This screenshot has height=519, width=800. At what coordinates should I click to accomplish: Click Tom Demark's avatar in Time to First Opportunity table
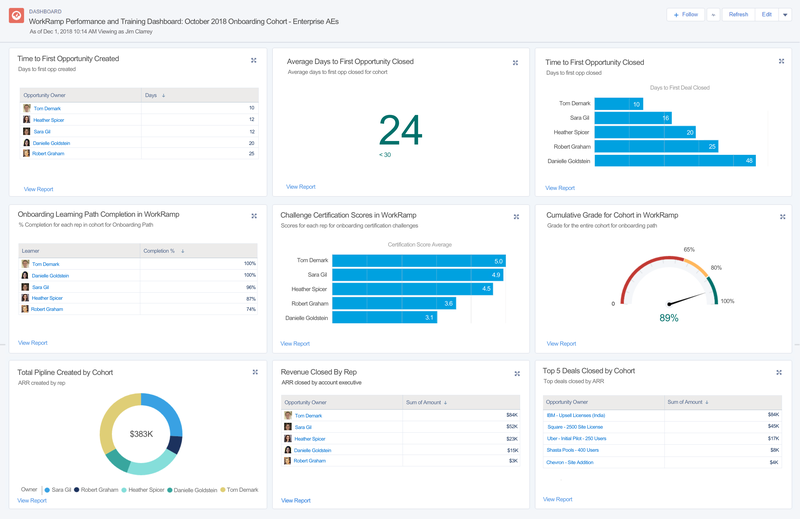pos(27,108)
